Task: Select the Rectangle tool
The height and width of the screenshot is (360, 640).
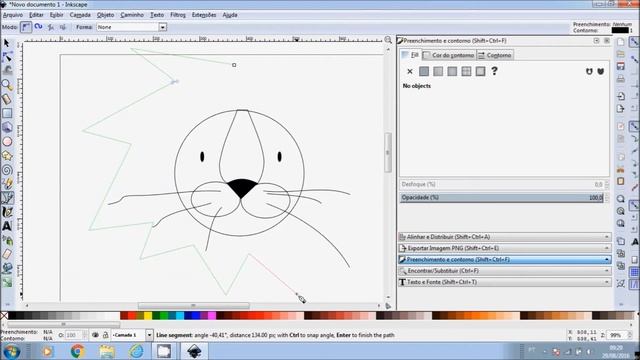Action: 7,113
